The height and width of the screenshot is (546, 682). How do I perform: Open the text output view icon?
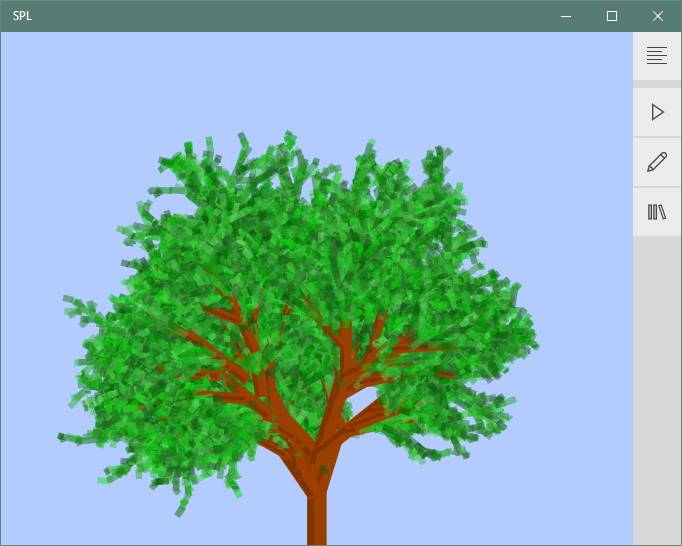click(657, 56)
